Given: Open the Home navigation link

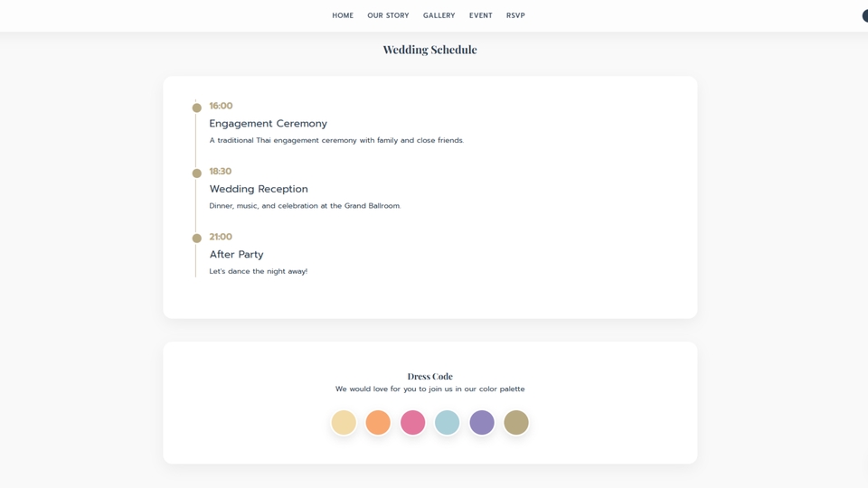Looking at the screenshot, I should tap(343, 15).
